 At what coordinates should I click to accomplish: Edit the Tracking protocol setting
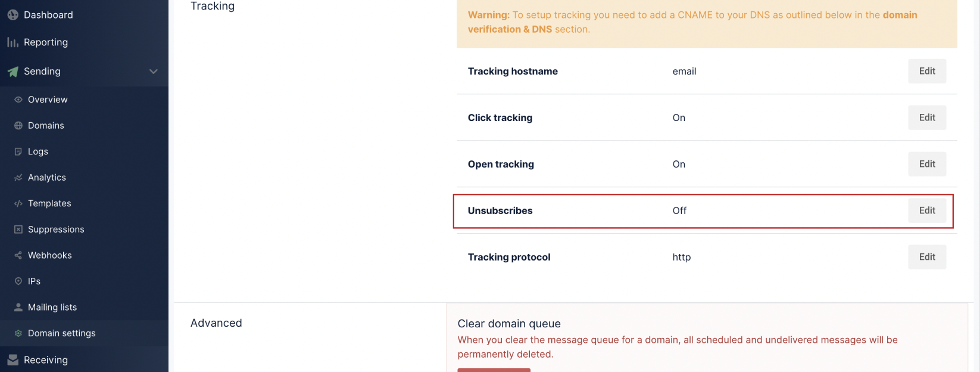tap(927, 257)
